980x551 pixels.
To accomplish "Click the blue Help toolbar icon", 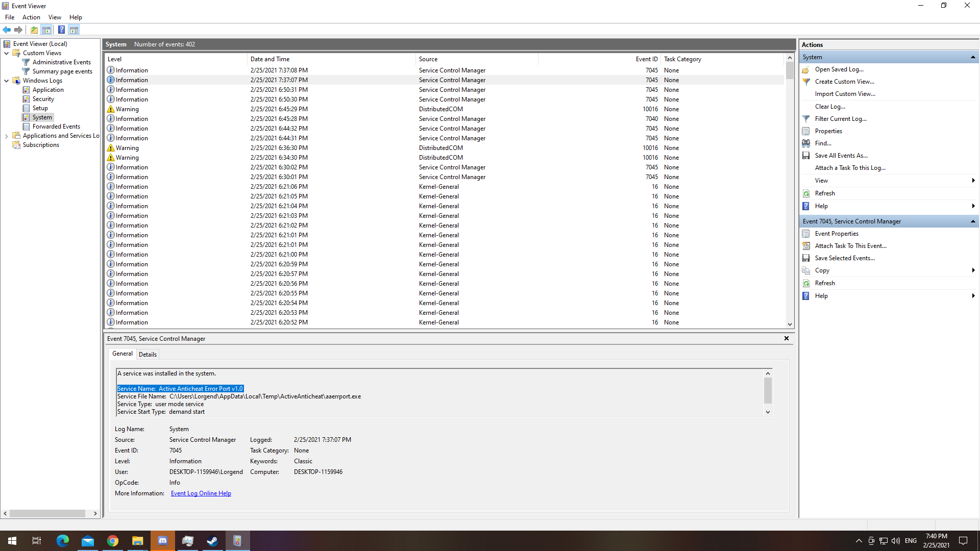I will click(x=61, y=30).
